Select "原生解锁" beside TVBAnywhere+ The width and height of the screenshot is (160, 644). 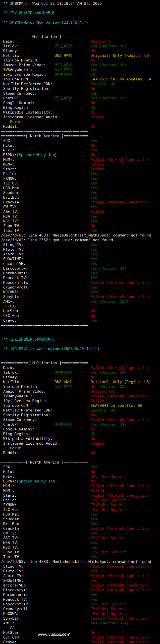click(x=64, y=70)
